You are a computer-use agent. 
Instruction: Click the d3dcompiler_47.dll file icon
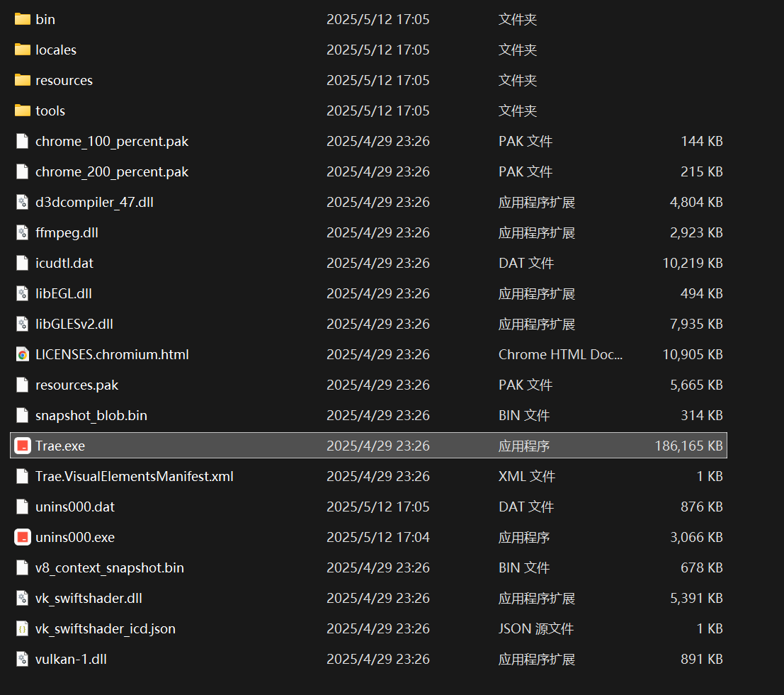coord(23,202)
